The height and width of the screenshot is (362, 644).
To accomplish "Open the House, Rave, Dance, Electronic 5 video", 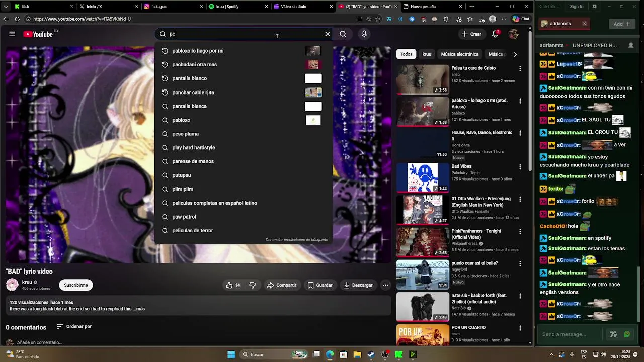I will 423,145.
